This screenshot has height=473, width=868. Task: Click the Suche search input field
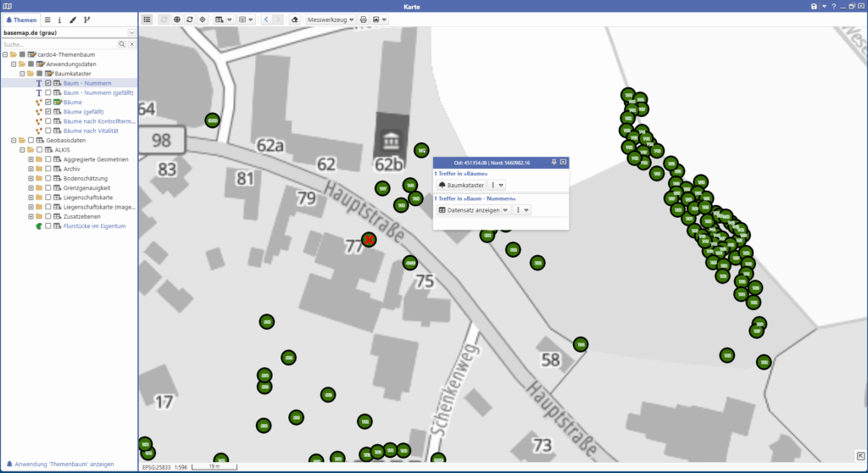tap(58, 44)
